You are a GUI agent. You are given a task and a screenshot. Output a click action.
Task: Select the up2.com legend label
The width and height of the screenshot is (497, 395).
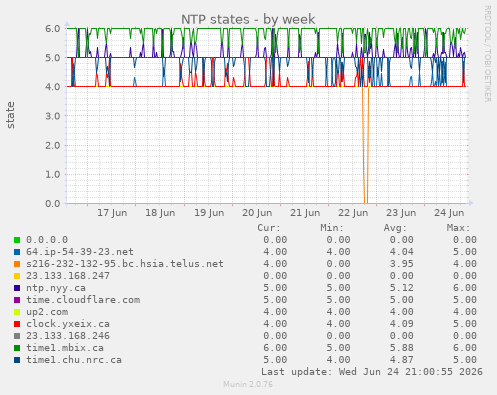[x=47, y=312]
